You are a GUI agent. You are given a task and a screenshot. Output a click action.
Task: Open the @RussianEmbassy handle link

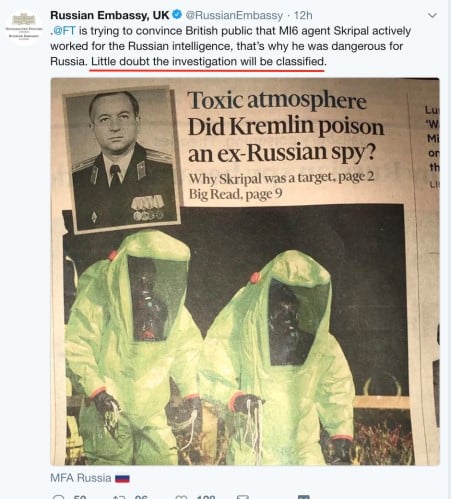click(x=234, y=15)
